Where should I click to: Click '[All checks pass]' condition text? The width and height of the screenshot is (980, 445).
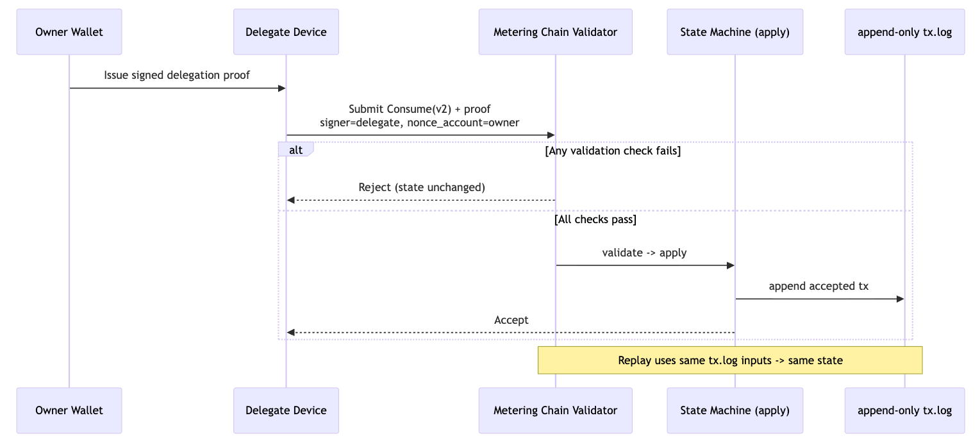(595, 219)
